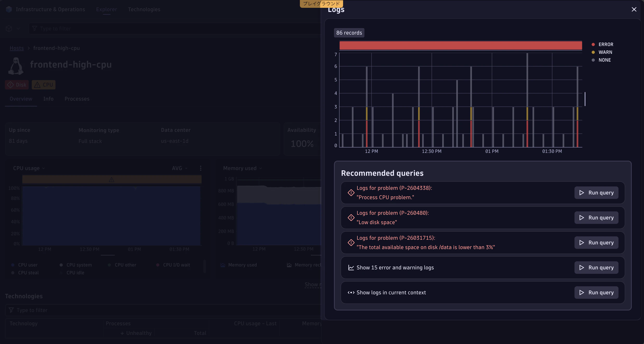
Task: Click problem icon for P-260480 query
Action: click(351, 218)
